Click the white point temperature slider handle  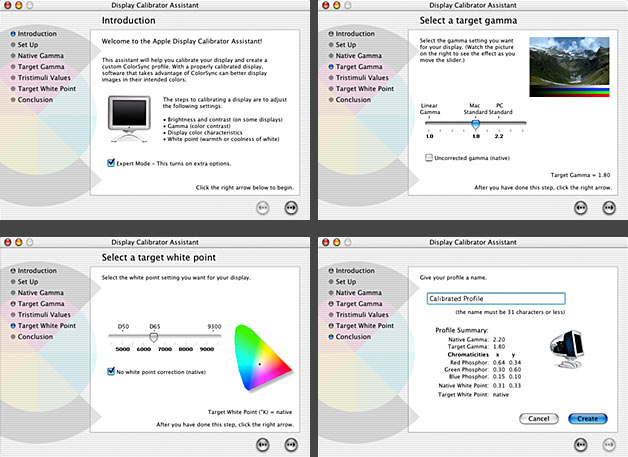tap(153, 337)
